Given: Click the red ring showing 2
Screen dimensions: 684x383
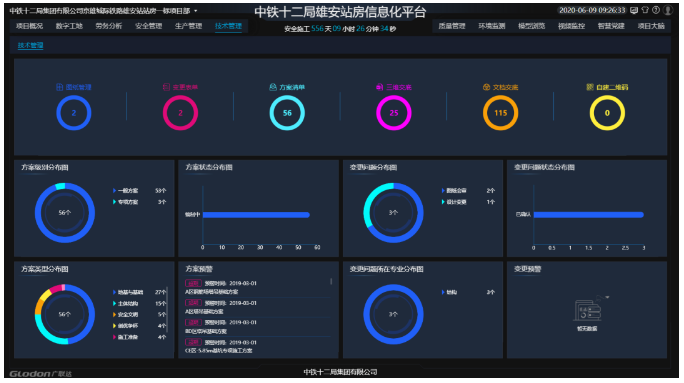Looking at the screenshot, I should click(x=181, y=113).
